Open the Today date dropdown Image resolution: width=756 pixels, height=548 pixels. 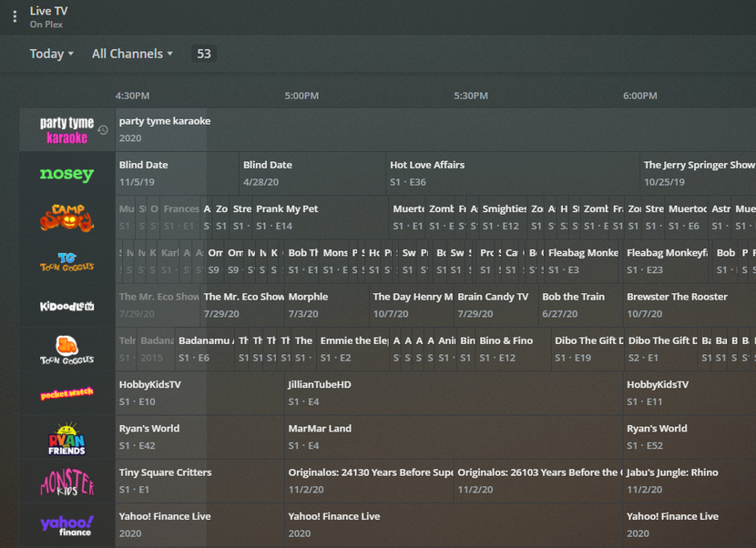coord(52,54)
